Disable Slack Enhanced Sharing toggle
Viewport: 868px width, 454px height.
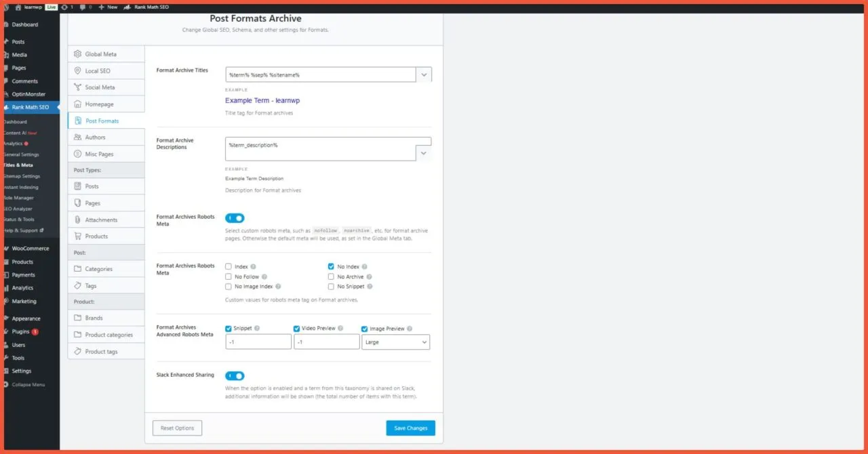[x=235, y=375]
